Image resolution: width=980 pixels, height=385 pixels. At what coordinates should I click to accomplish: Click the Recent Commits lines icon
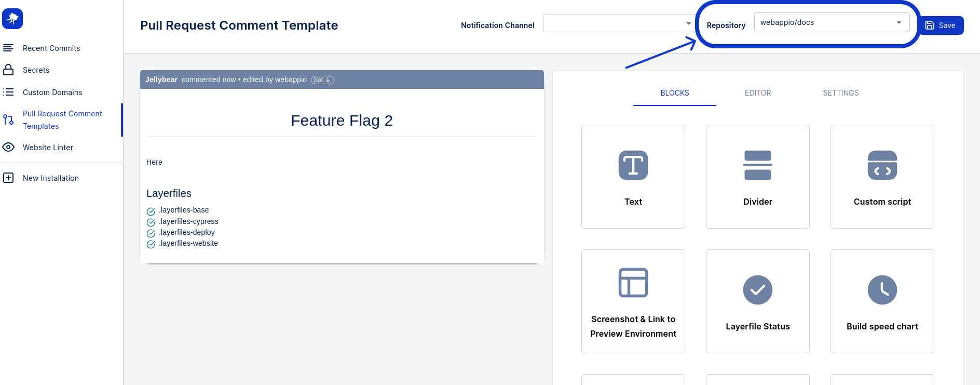(8, 48)
